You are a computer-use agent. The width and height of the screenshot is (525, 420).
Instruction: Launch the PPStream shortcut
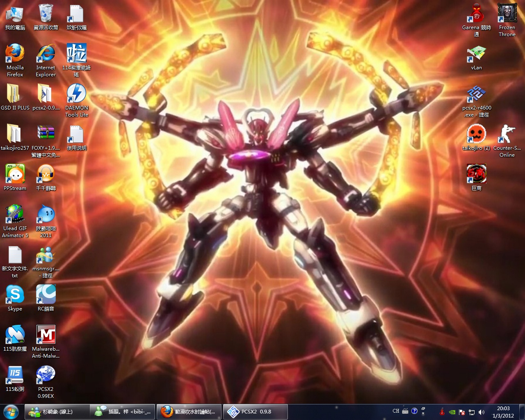pos(15,178)
